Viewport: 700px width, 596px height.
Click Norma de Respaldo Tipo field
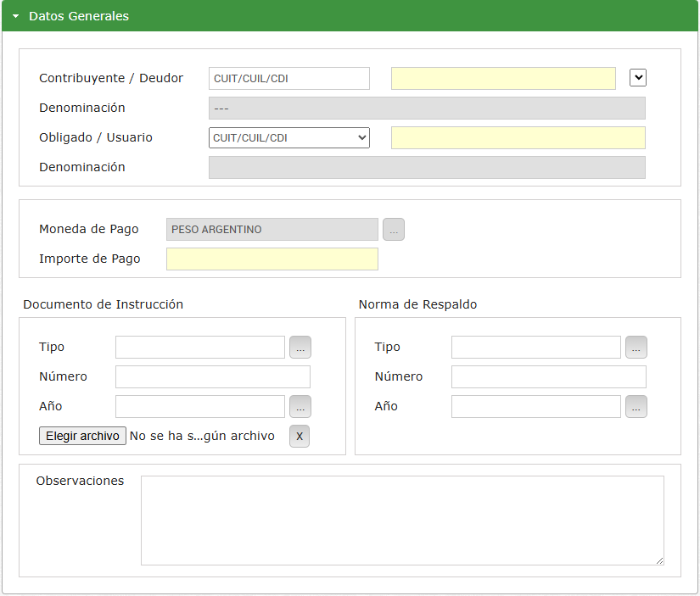tap(536, 348)
